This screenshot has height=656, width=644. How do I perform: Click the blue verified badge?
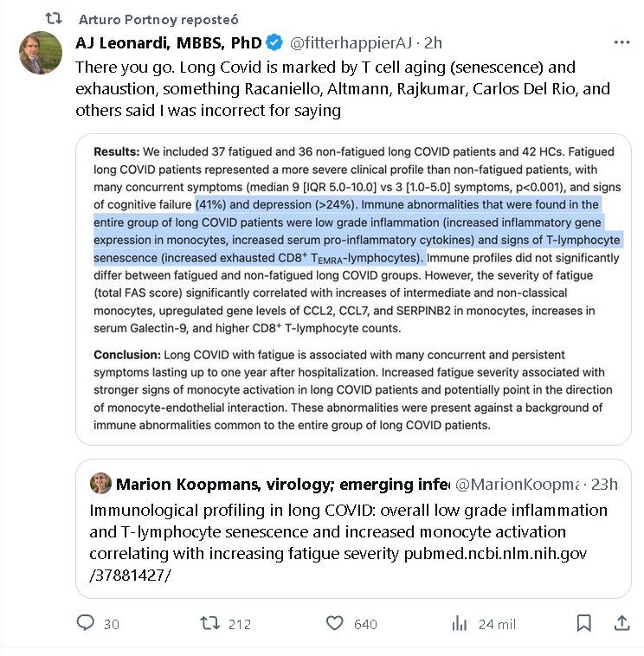pos(274,42)
